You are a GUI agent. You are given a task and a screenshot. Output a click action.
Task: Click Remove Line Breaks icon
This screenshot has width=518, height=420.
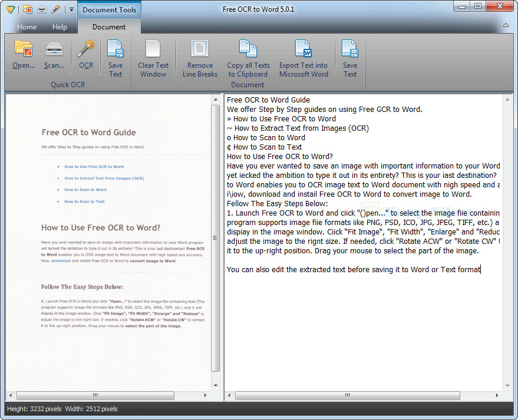click(x=200, y=48)
